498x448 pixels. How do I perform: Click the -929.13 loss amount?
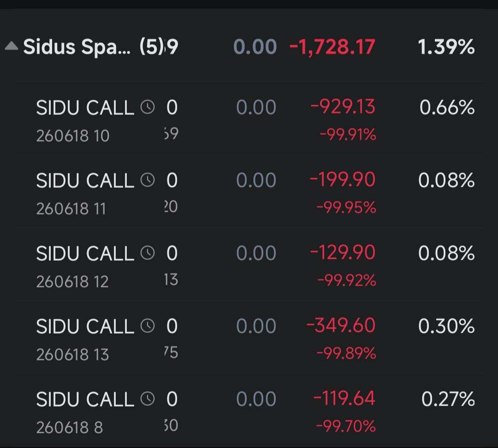[x=343, y=107]
